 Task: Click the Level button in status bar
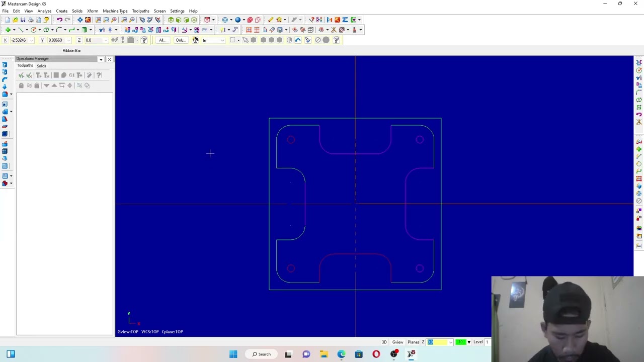pos(478,342)
